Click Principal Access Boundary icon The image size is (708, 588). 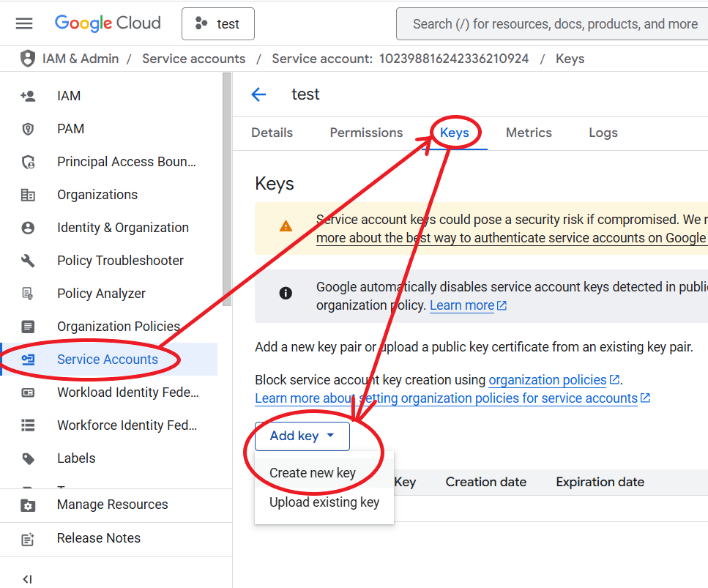point(28,162)
